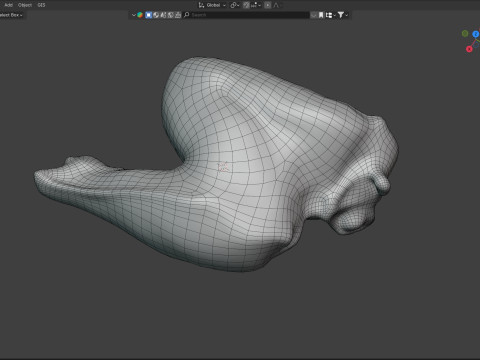Click the proportional falloff curve icon

click(x=276, y=5)
